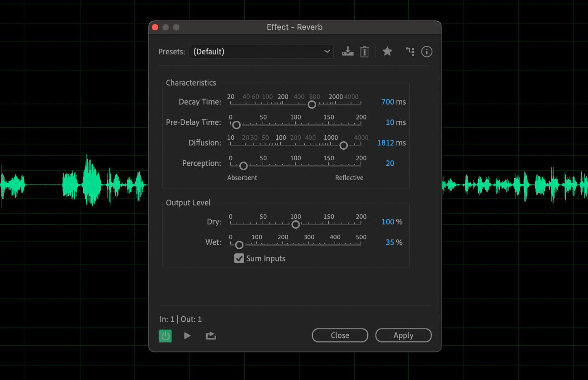Toggle the effect power off
The height and width of the screenshot is (380, 588).
tap(165, 336)
